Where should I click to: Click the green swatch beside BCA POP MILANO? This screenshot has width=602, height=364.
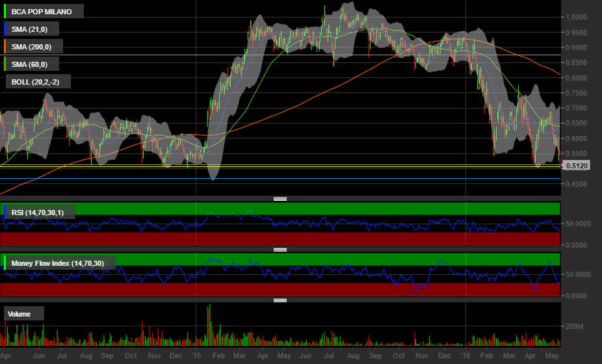5,12
